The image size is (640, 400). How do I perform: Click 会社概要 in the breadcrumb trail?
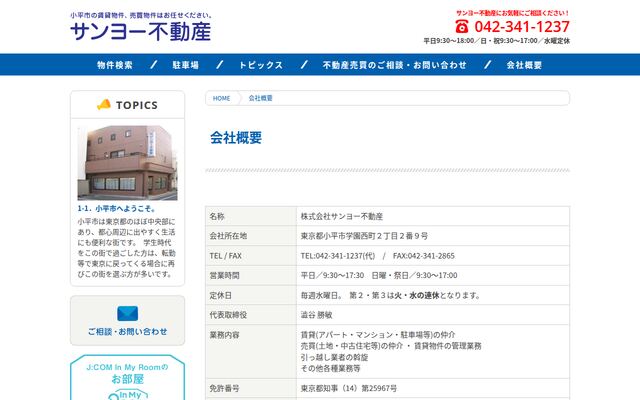260,98
